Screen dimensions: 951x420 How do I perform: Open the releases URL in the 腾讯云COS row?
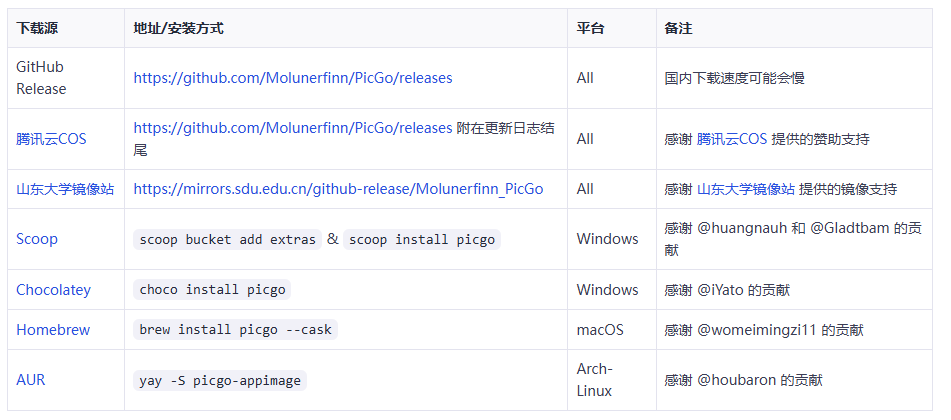(x=292, y=128)
